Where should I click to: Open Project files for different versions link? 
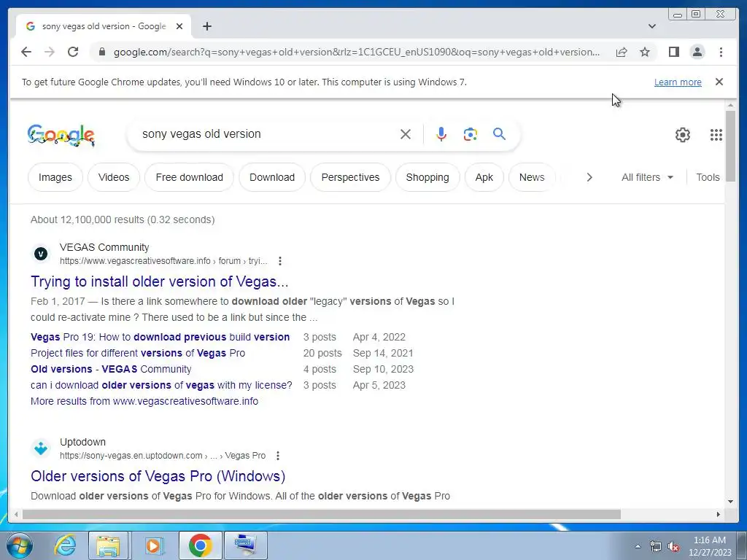coord(138,354)
